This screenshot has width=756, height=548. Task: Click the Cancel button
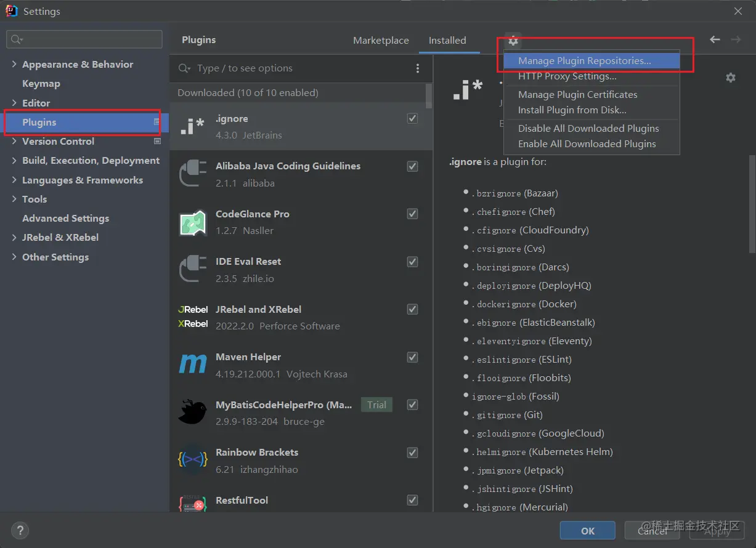click(652, 531)
